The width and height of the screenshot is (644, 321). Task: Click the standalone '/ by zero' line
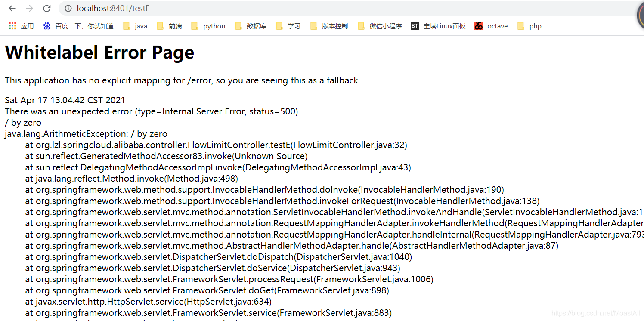pyautogui.click(x=23, y=123)
